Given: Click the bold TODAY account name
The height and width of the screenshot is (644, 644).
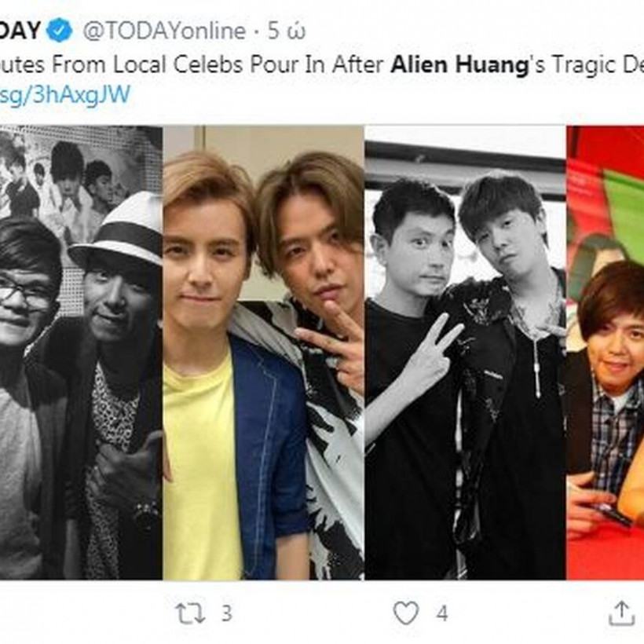Looking at the screenshot, I should [x=20, y=31].
